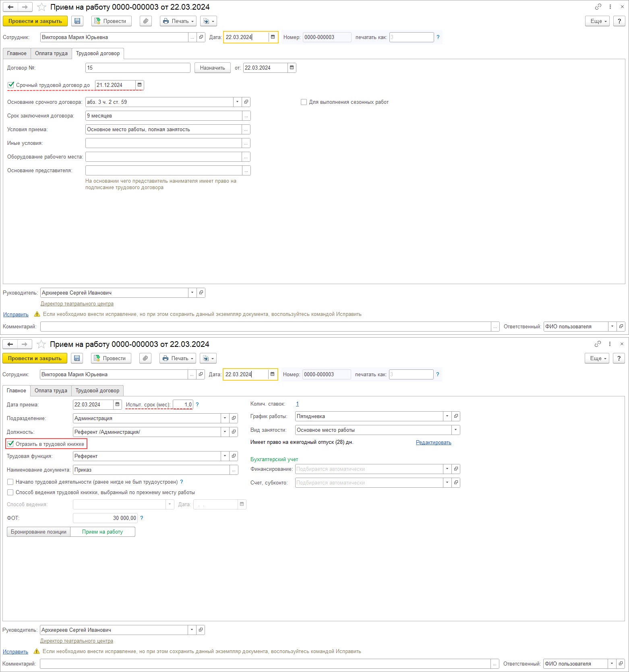This screenshot has width=629, height=672.
Task: Click the ФОТ amount field
Action: (105, 518)
